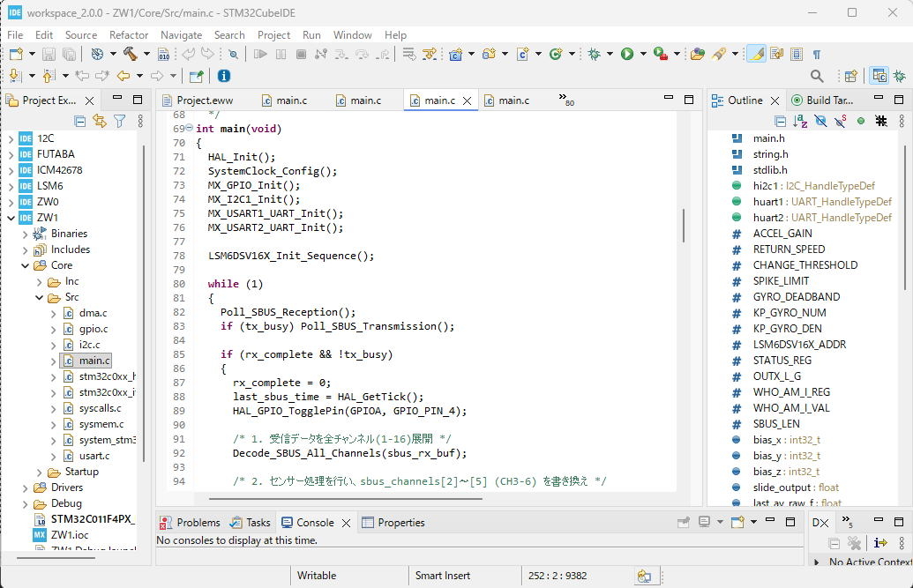Viewport: 913px width, 588px height.
Task: Switch to the Debug perspective icon
Action: (900, 76)
